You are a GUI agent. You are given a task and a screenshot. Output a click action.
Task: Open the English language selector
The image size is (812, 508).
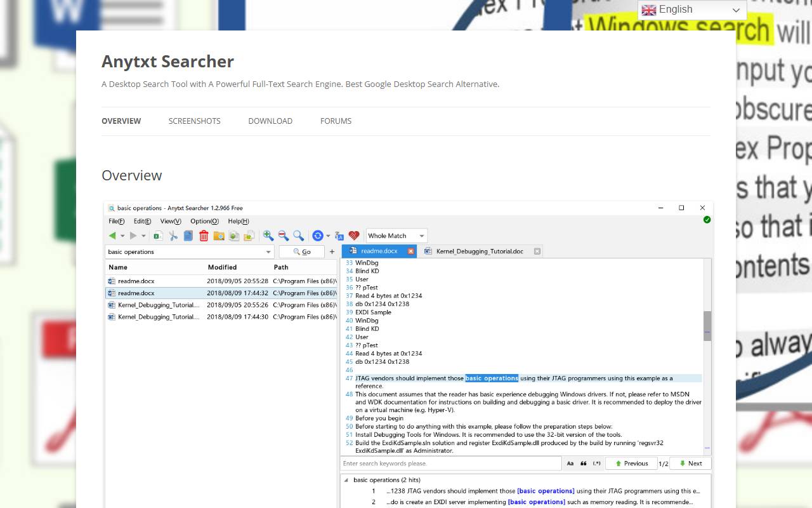click(692, 10)
